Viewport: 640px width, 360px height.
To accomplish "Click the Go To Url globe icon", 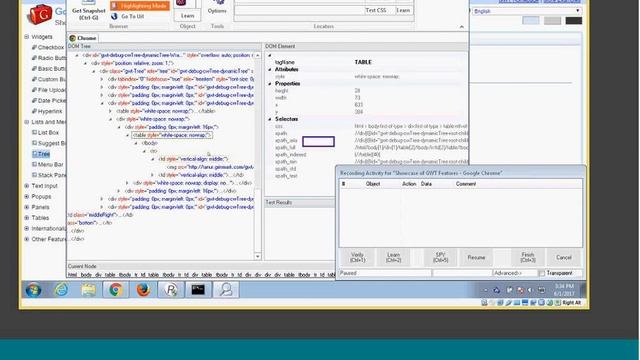I will tap(115, 16).
